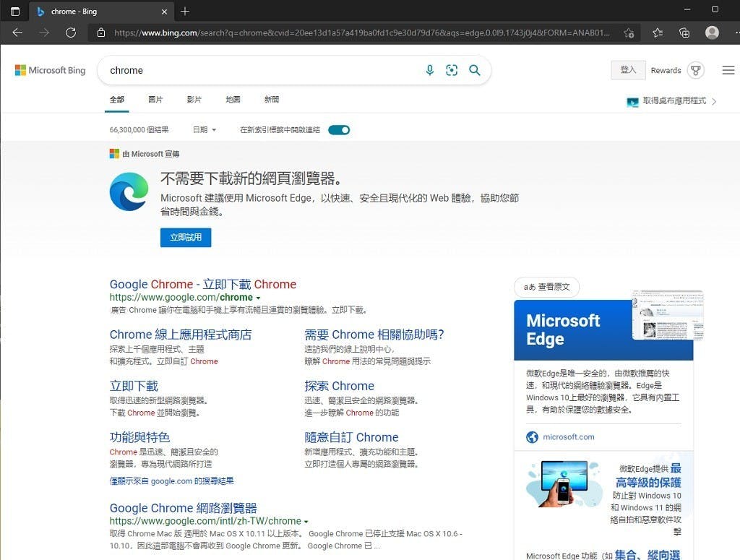The width and height of the screenshot is (740, 560).
Task: Click the microphone voice search icon
Action: click(430, 70)
